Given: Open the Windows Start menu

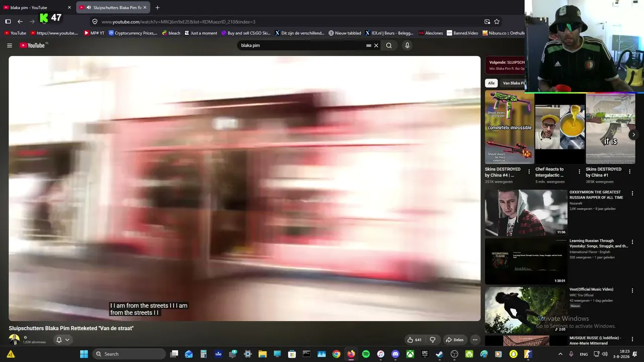Looking at the screenshot, I should click(x=84, y=354).
